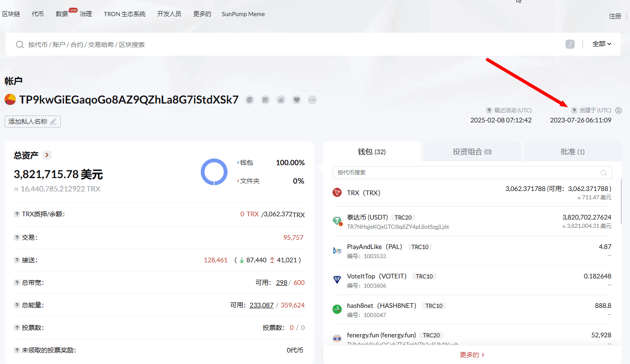The height and width of the screenshot is (364, 630).
Task: Click the help icon beside 总能量
Action: click(17, 305)
